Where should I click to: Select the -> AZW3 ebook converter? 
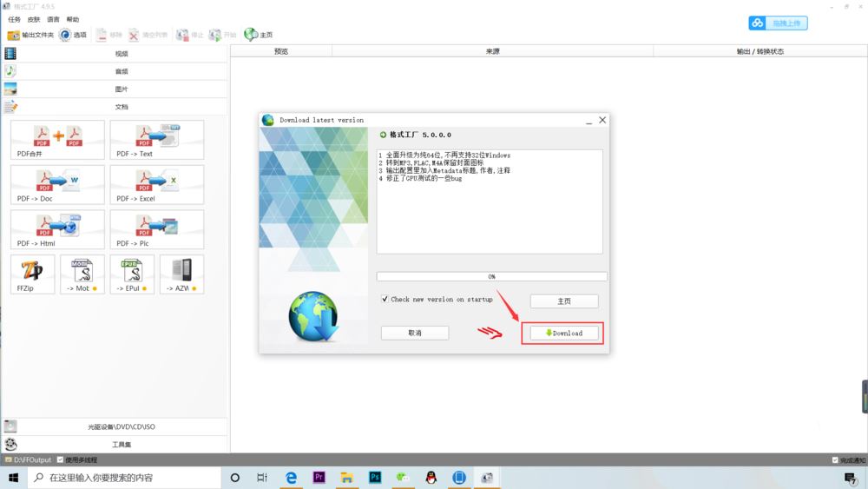[181, 274]
